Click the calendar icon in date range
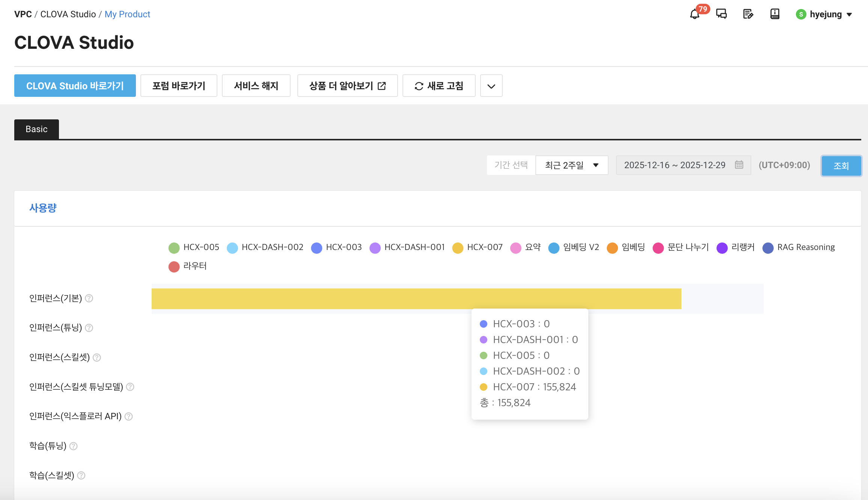 point(739,165)
